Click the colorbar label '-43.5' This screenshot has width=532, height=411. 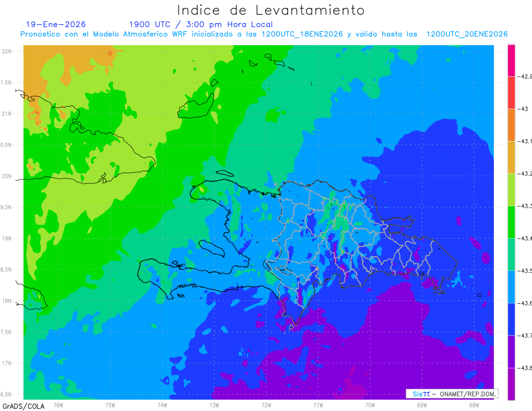(525, 270)
